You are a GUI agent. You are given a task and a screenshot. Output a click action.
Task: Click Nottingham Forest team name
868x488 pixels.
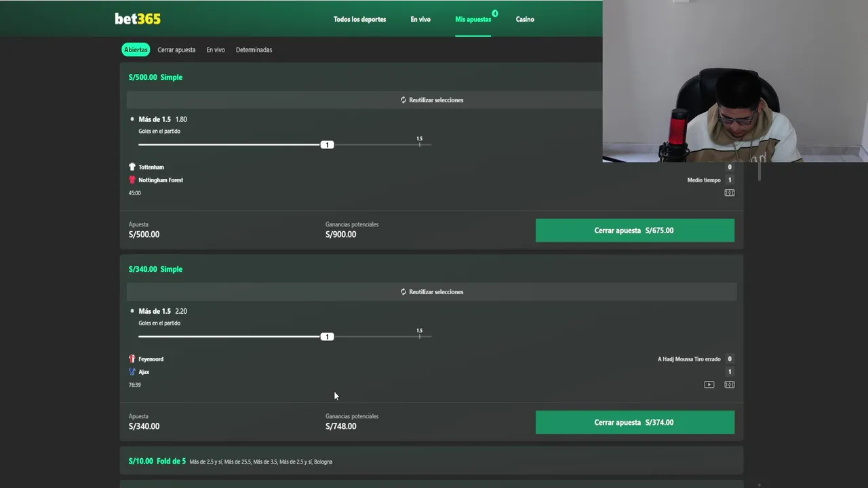161,180
